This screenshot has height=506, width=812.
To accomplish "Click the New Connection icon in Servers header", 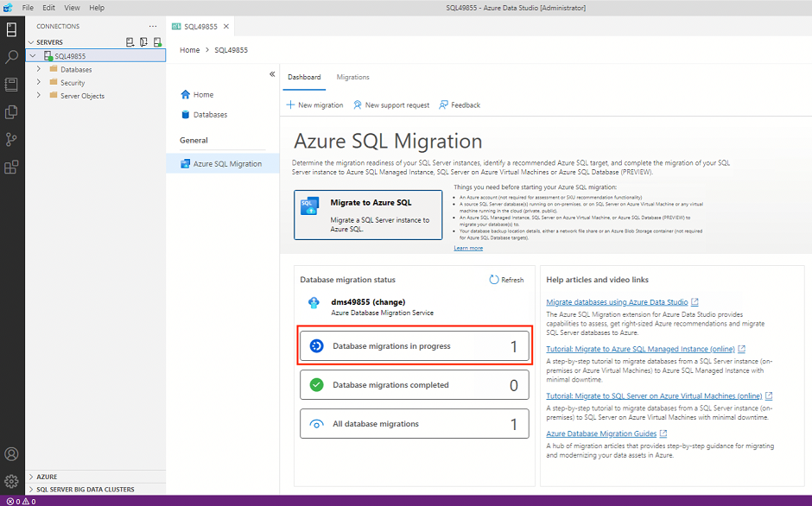I will click(130, 42).
